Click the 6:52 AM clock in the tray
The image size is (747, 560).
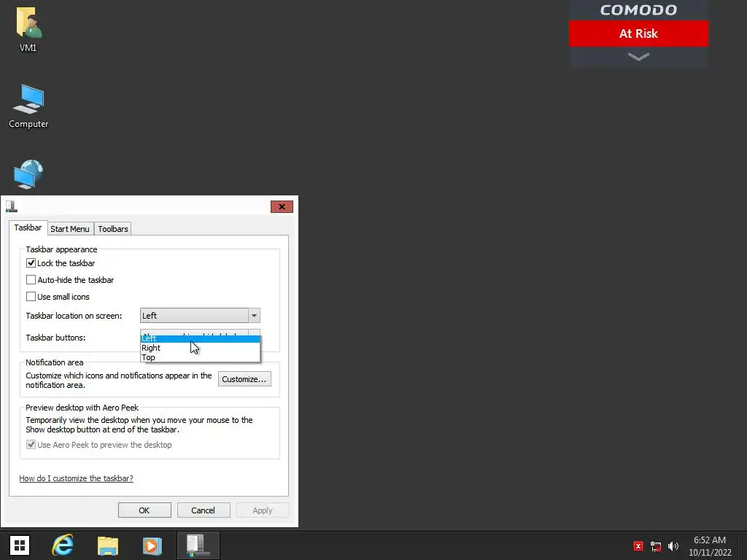point(710,540)
